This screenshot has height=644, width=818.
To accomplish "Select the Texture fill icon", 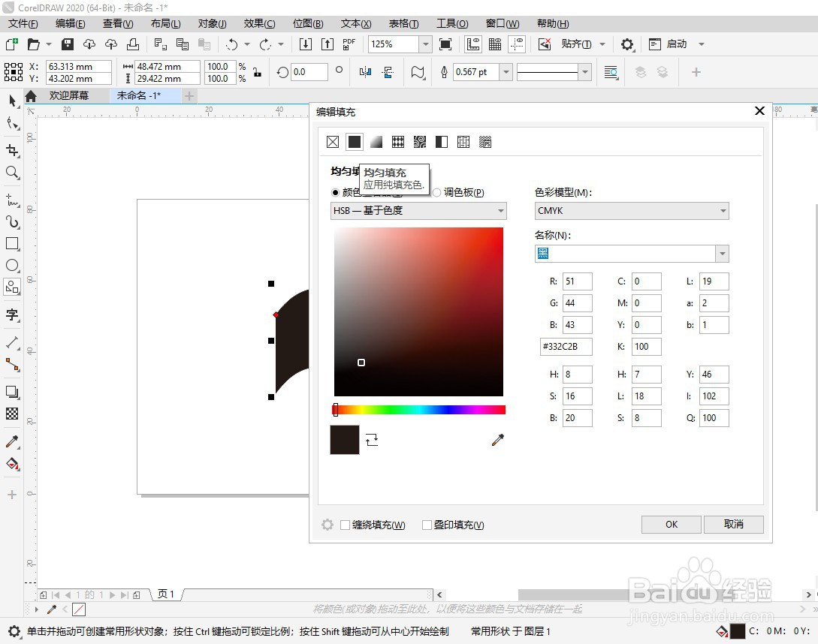I will (x=463, y=142).
